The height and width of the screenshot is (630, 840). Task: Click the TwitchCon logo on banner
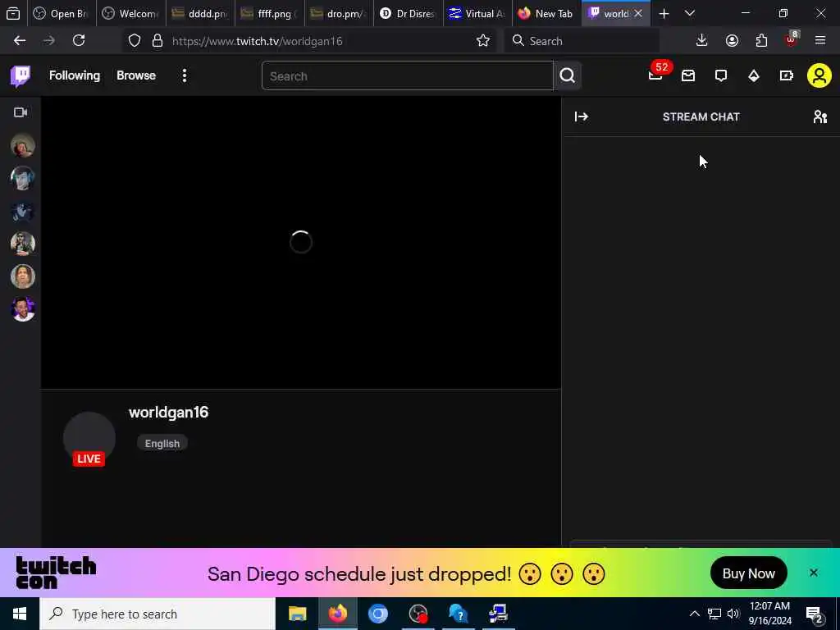(56, 573)
